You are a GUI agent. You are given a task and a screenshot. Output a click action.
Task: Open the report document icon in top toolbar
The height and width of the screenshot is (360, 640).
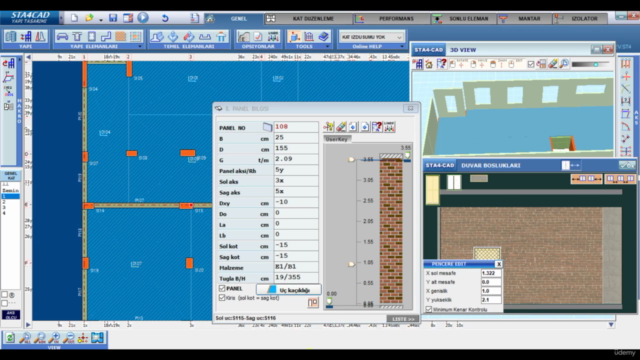coord(195,18)
